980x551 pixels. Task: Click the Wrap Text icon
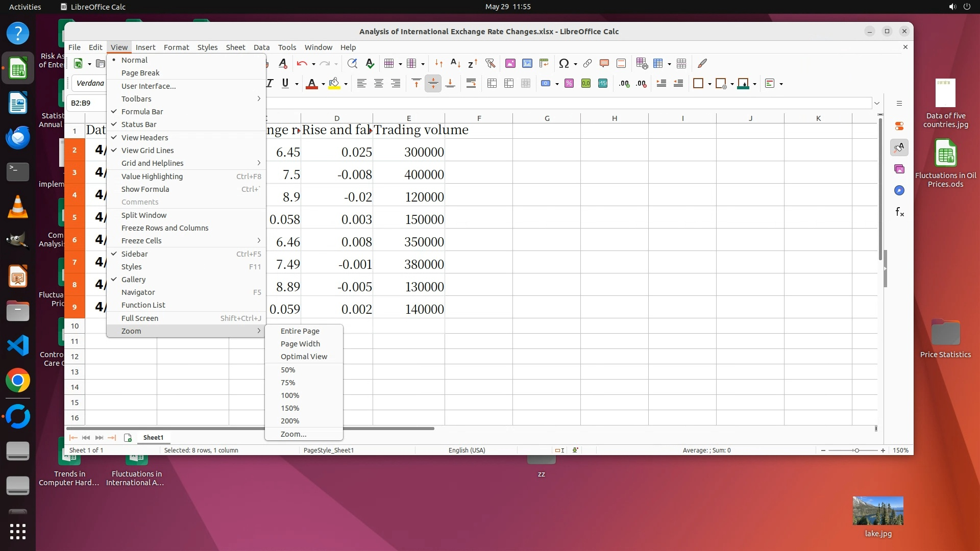(471, 84)
